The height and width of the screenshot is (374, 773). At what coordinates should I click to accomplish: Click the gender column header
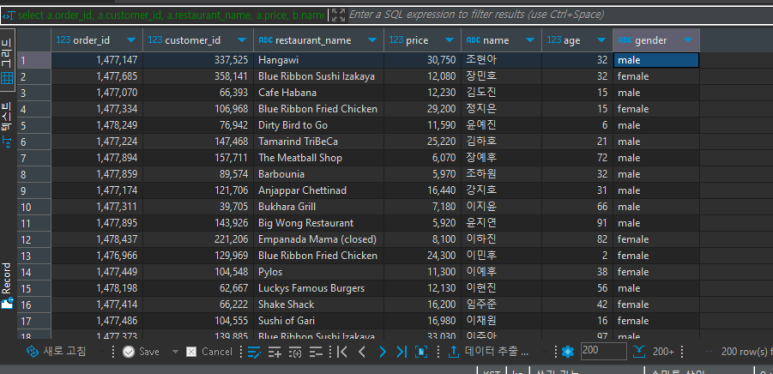pos(656,40)
